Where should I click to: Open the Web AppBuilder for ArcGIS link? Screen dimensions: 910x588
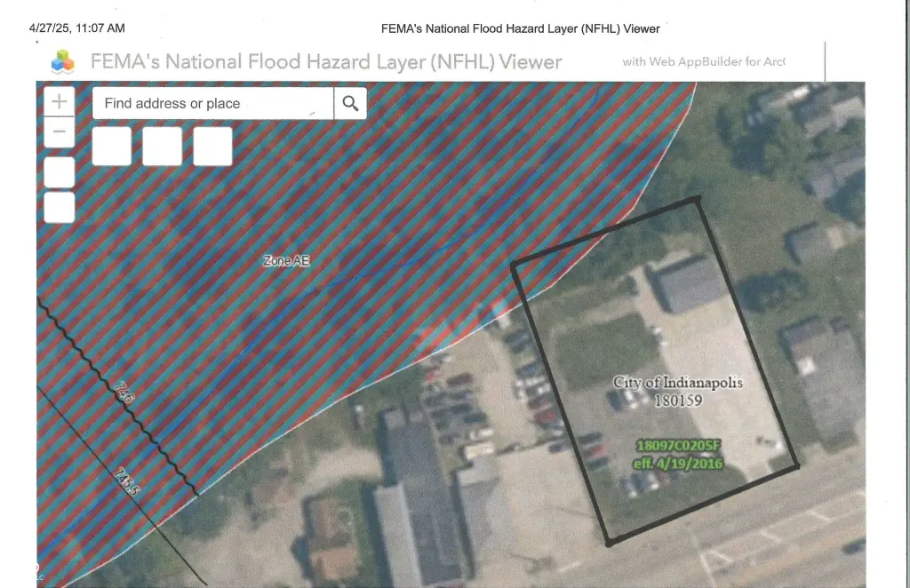[x=703, y=62]
